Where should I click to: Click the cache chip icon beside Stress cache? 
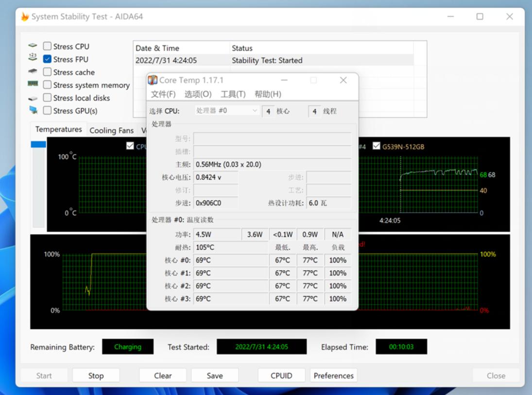(x=33, y=71)
